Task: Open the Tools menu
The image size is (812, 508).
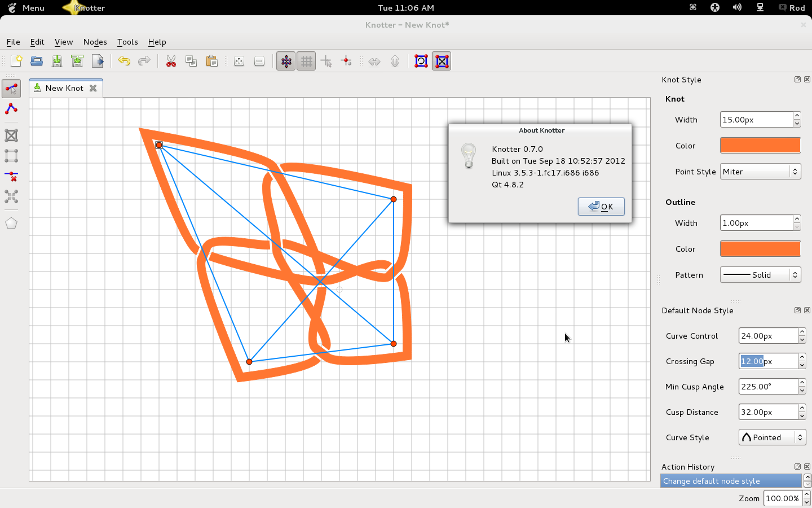Action: point(127,42)
